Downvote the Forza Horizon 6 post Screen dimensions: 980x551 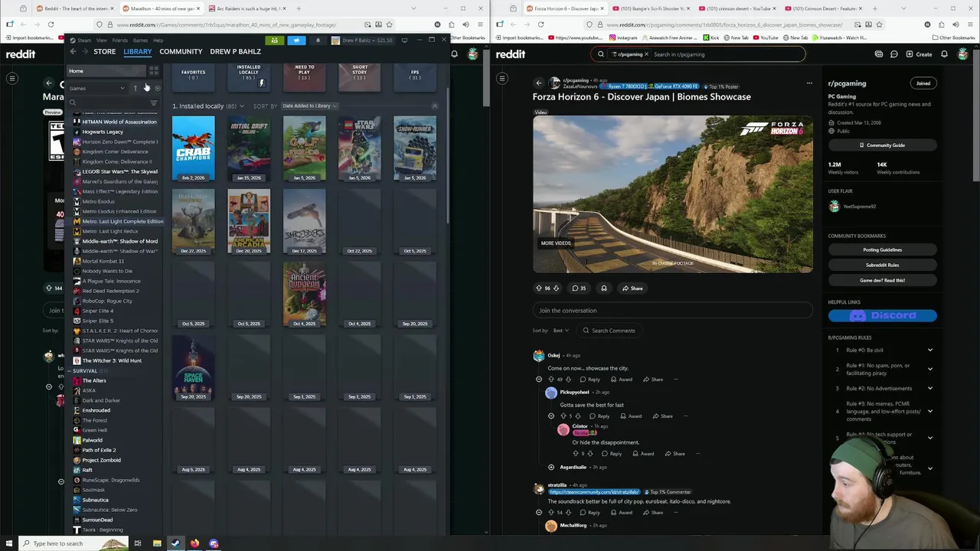click(x=556, y=289)
